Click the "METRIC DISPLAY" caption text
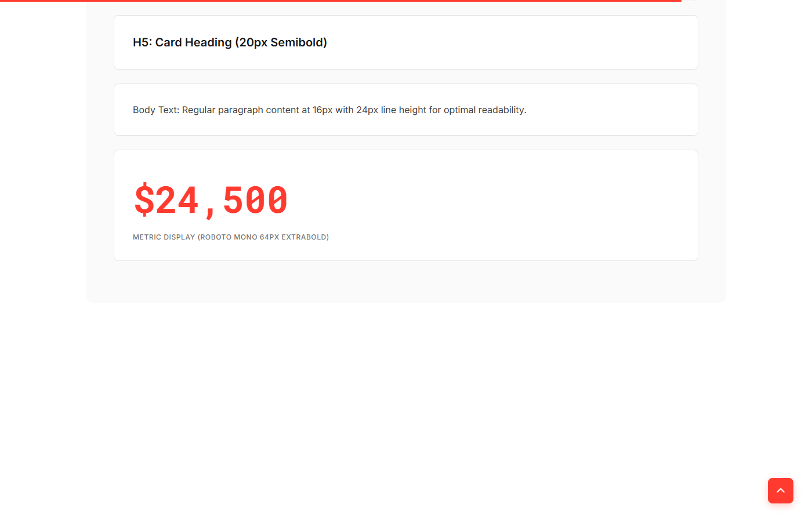The image size is (812, 522). click(x=164, y=237)
